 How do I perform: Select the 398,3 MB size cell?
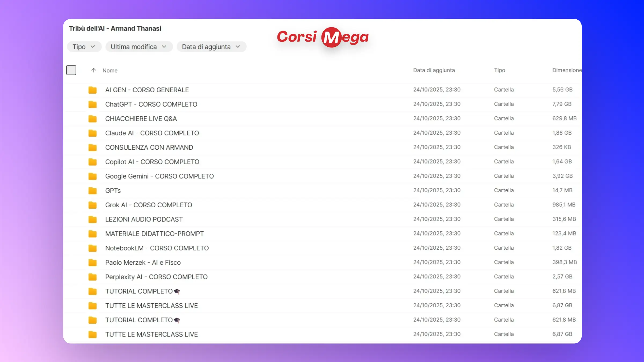click(x=565, y=262)
